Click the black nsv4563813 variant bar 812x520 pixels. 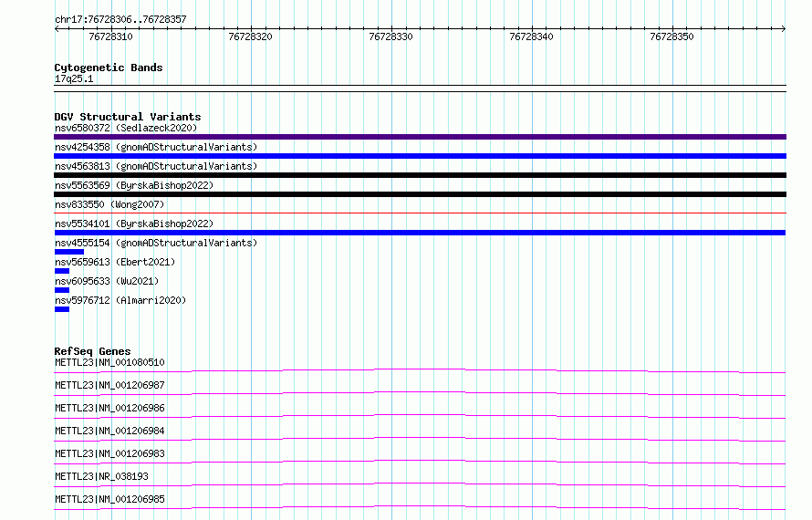[x=420, y=175]
